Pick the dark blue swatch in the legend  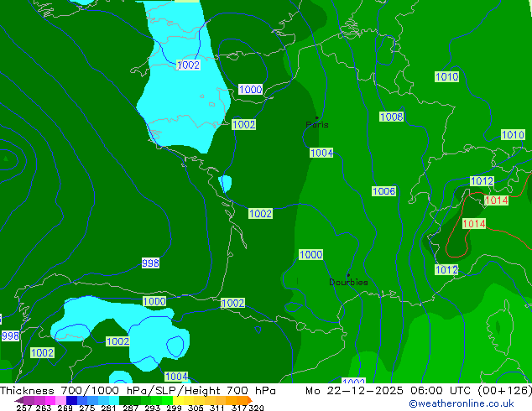click(x=71, y=400)
